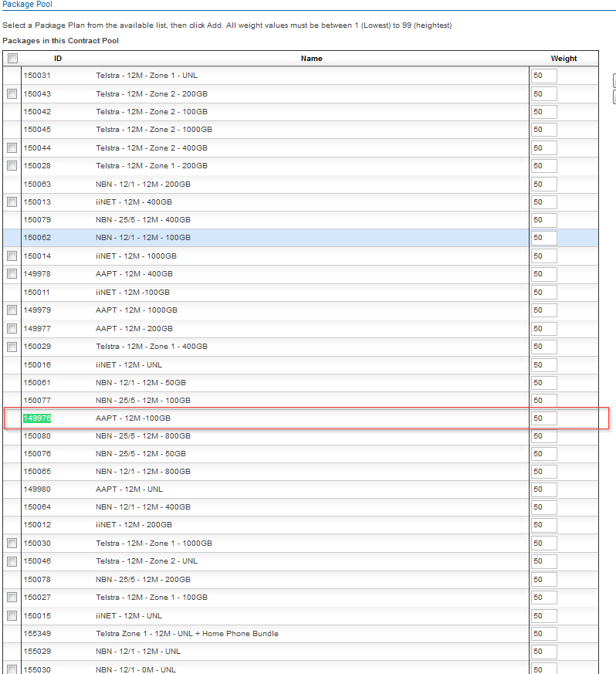Screen dimensions: 616x674
Task: Select checkbox for AAPT - 12M - 1000GB
Action: coord(12,310)
